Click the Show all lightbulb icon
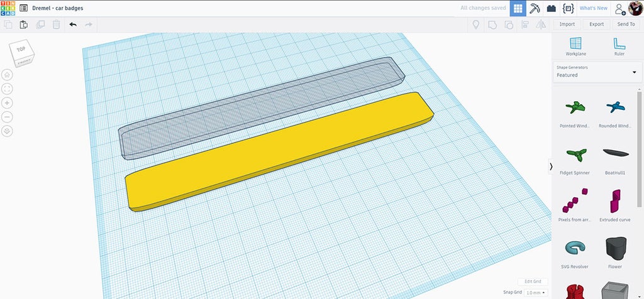 point(476,24)
